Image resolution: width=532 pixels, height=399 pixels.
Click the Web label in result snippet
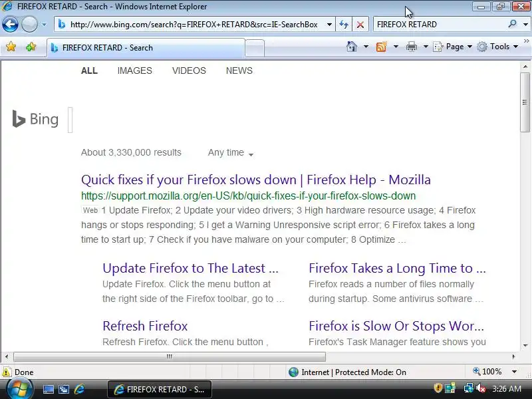tap(90, 210)
